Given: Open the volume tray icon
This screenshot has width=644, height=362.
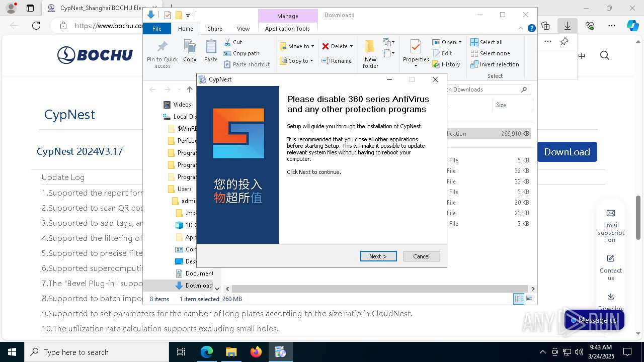Looking at the screenshot, I should pyautogui.click(x=579, y=352).
